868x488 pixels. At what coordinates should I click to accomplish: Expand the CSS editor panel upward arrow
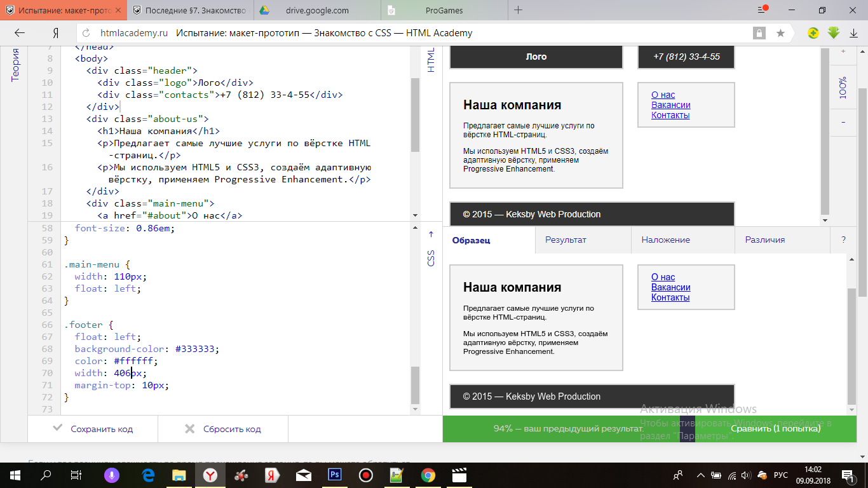[431, 234]
